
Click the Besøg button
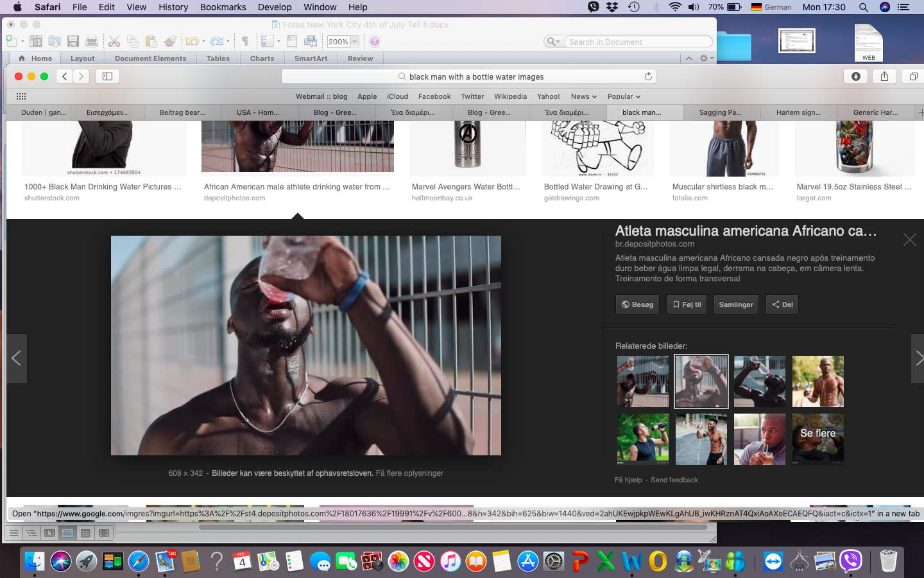point(637,304)
